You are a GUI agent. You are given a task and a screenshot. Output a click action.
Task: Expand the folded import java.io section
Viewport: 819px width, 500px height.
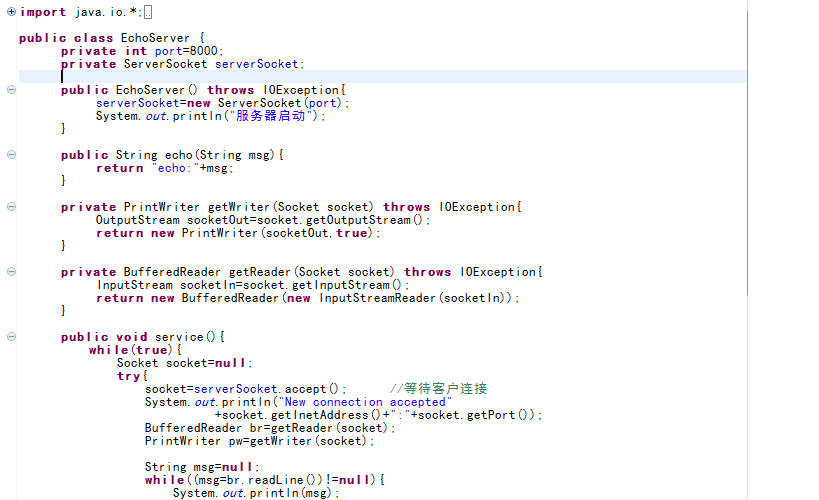tap(11, 11)
